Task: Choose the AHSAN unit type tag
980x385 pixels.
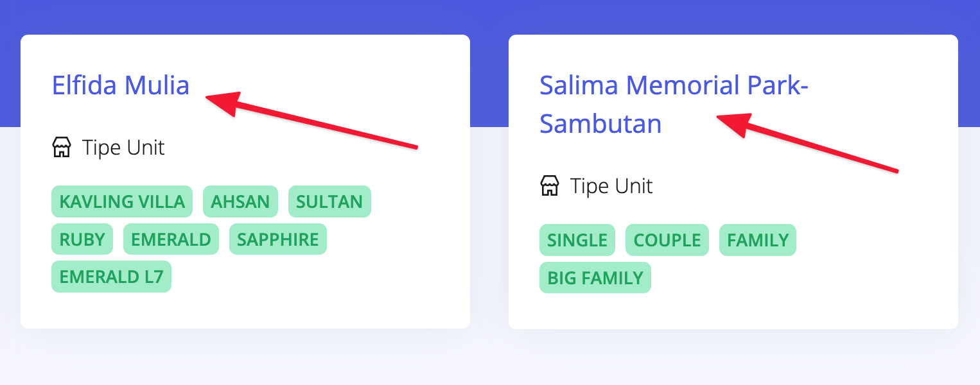Action: tap(240, 201)
